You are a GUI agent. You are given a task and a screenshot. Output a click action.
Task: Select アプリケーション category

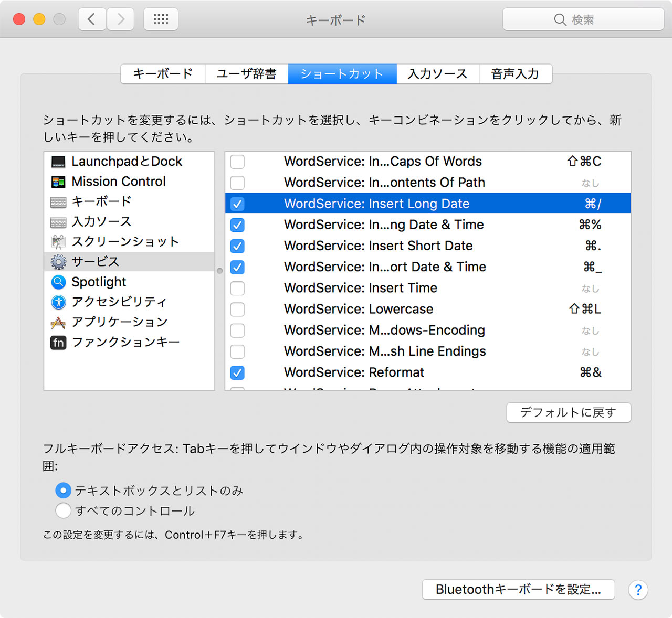tap(129, 322)
